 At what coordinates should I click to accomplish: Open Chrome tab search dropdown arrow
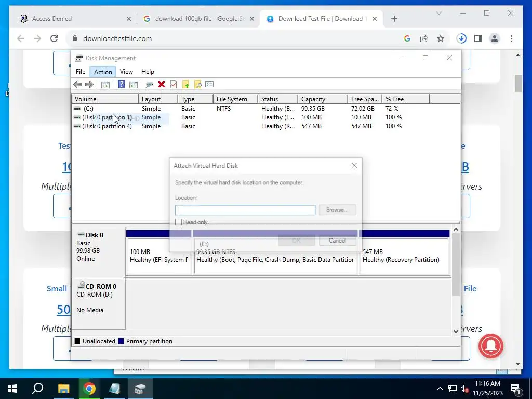(438, 13)
